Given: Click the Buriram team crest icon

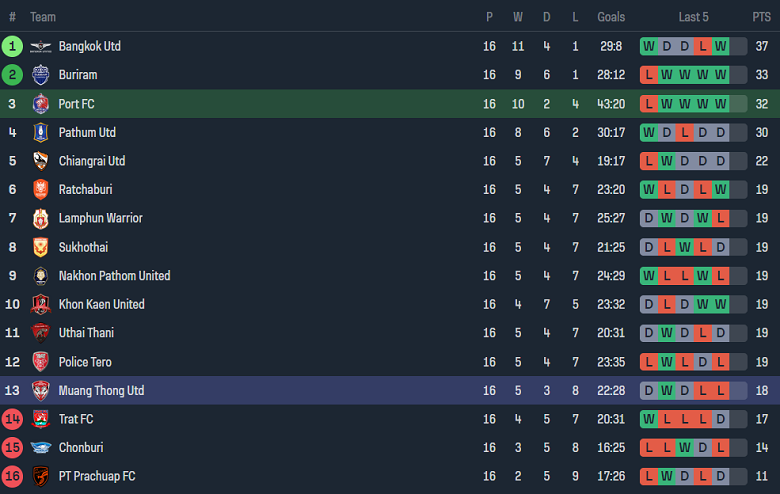Looking at the screenshot, I should 40,75.
